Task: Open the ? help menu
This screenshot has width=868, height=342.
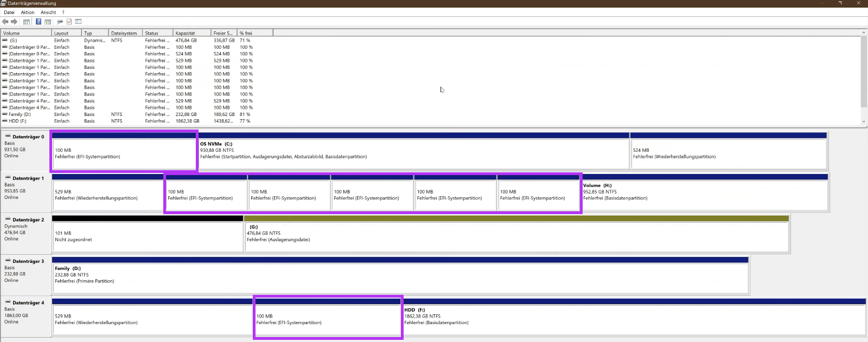Action: pyautogui.click(x=63, y=12)
